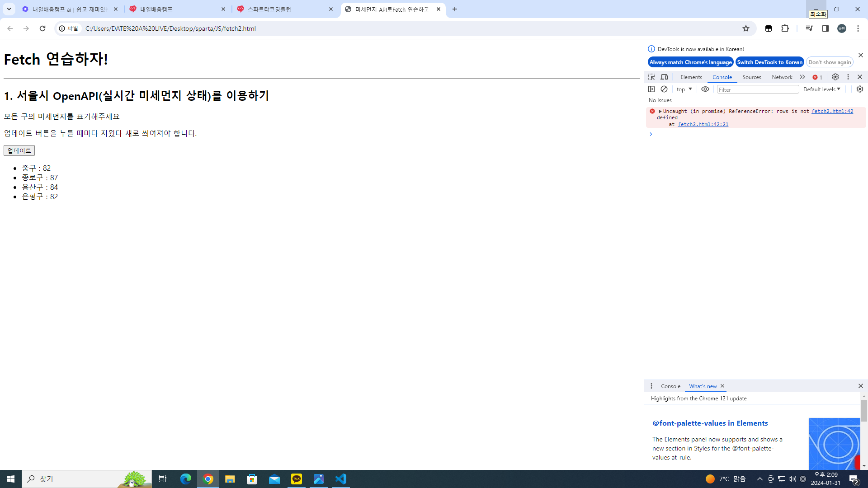Open drawer three-dot menu

tap(651, 386)
